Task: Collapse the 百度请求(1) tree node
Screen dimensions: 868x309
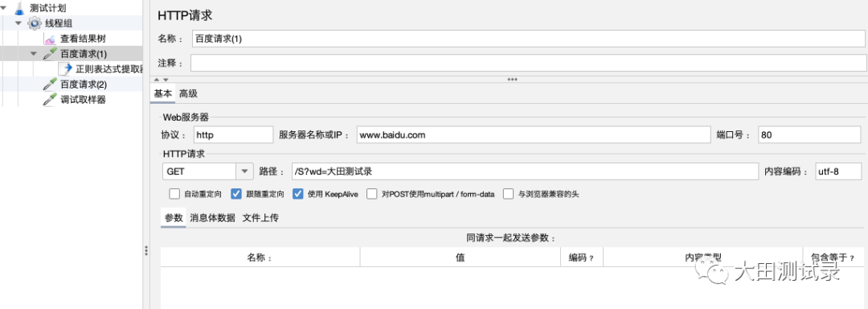Action: pyautogui.click(x=35, y=54)
